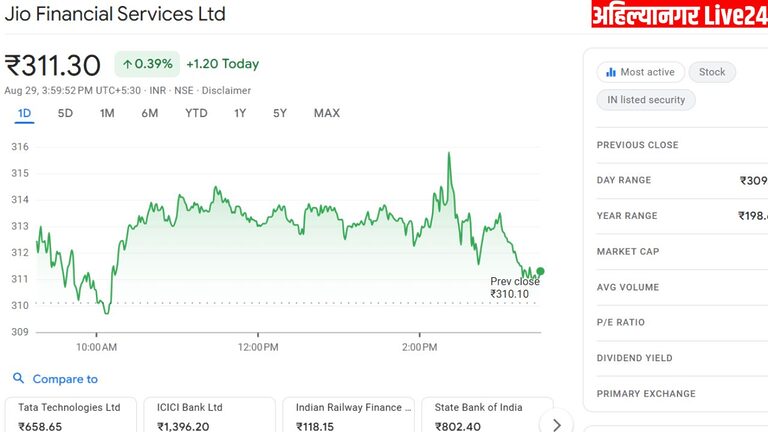768x432 pixels.
Task: Click the Compare to search icon
Action: pyautogui.click(x=18, y=379)
